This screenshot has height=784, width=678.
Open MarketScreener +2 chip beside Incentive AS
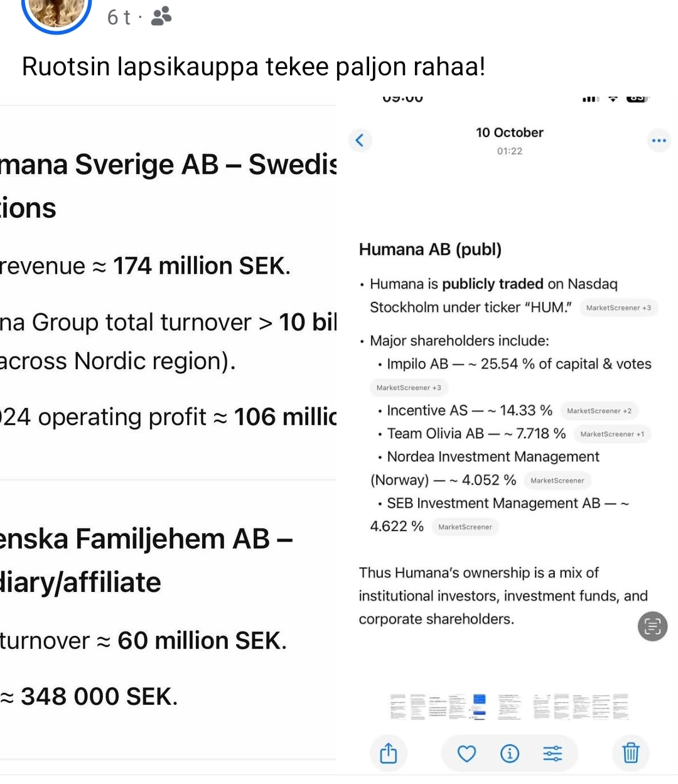tap(599, 411)
